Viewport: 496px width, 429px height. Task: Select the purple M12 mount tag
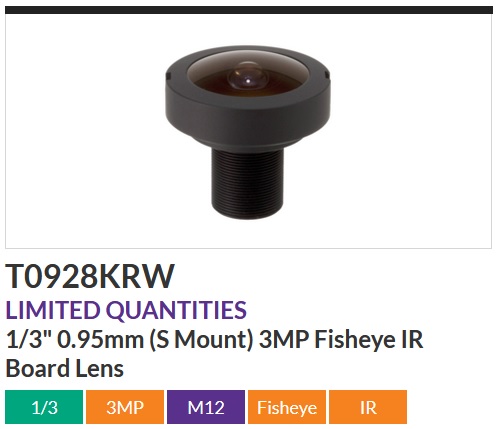coord(206,407)
